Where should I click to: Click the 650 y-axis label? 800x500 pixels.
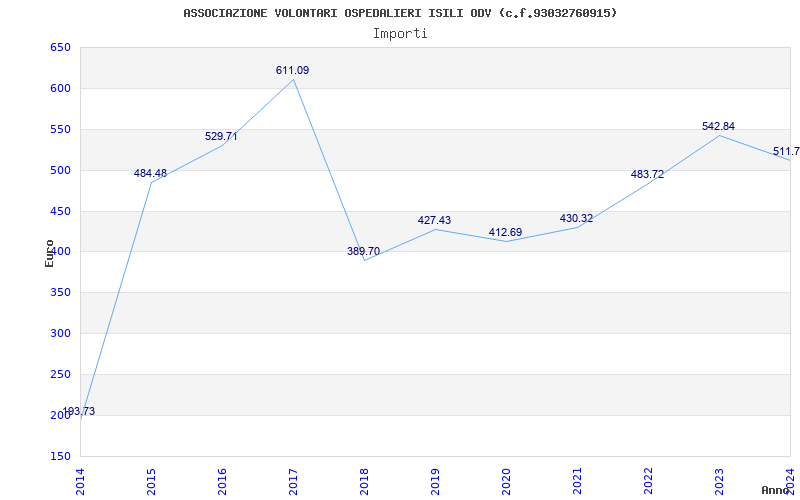[x=60, y=48]
